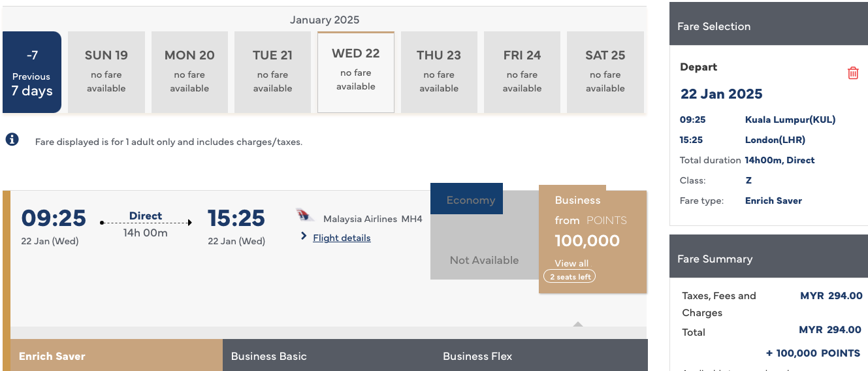Image resolution: width=868 pixels, height=371 pixels.
Task: Select SUN 19 date tile
Action: (106, 72)
